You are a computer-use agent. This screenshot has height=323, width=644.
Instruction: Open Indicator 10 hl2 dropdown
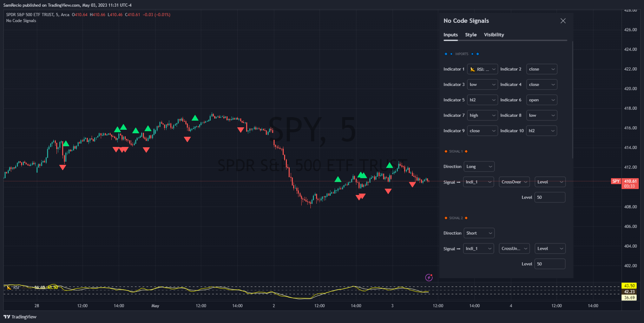[541, 131]
